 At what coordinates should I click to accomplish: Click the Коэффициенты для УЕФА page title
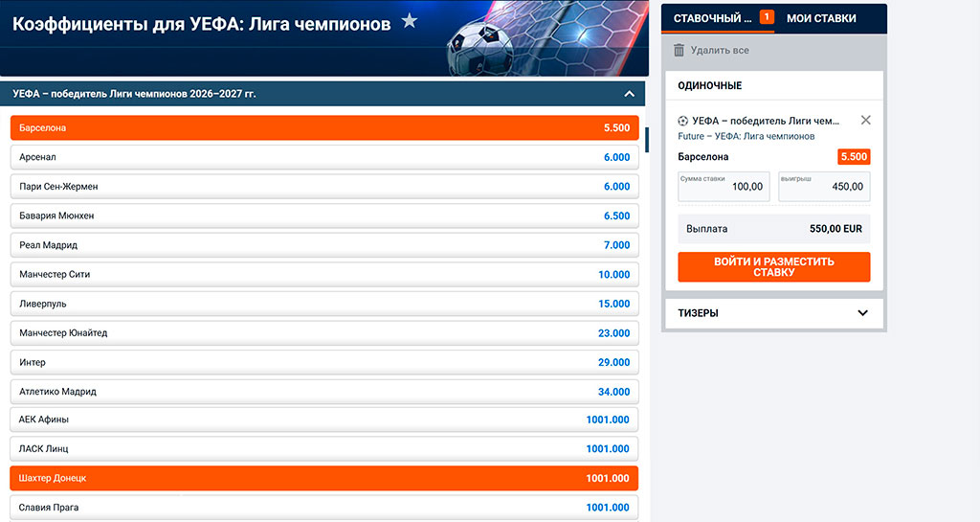201,24
